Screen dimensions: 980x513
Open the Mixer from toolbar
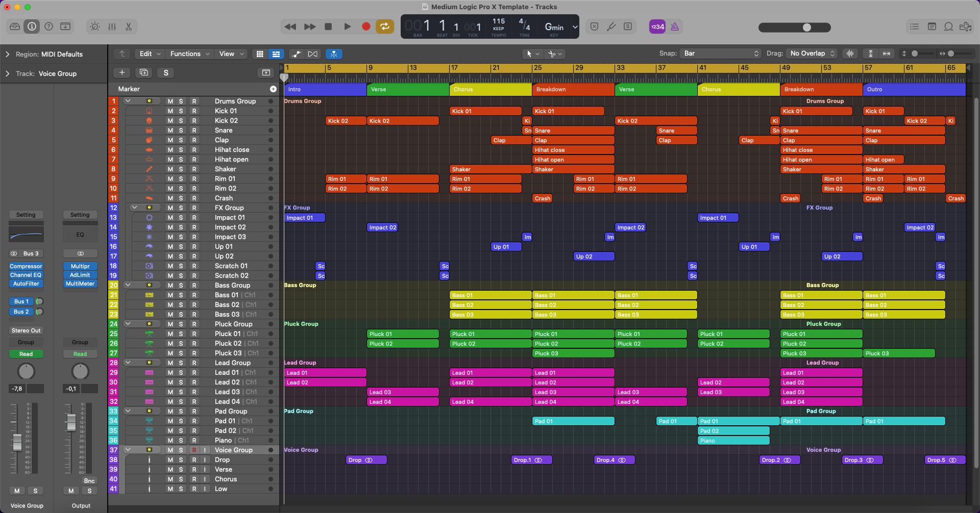click(112, 27)
